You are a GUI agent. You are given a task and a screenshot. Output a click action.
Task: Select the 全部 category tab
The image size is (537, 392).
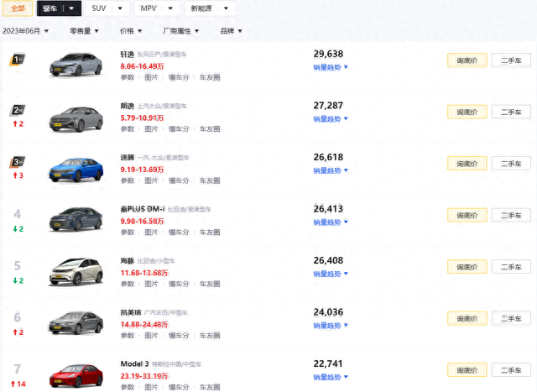tap(18, 8)
